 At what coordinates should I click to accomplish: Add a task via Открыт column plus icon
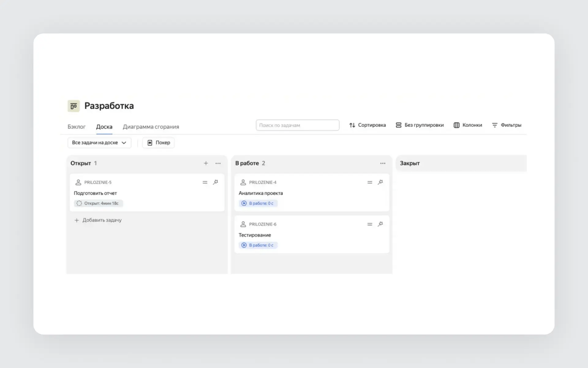[206, 163]
